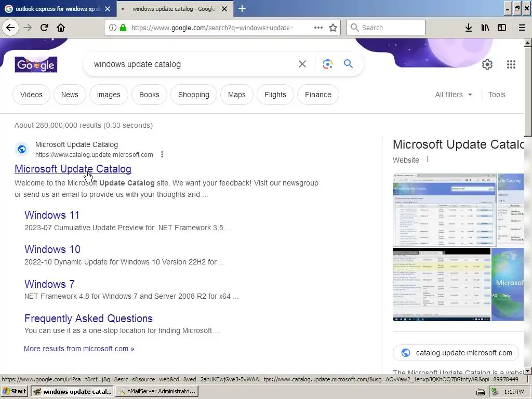
Task: Open the Firefox hamburger menu
Action: coord(522,28)
